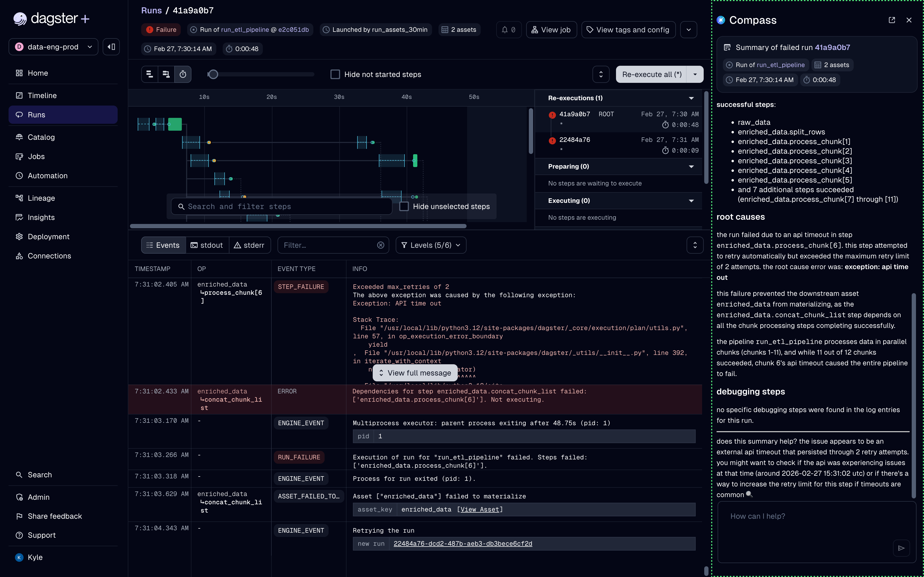Open the new run 22484a76 link
The width and height of the screenshot is (924, 577).
pos(463,543)
